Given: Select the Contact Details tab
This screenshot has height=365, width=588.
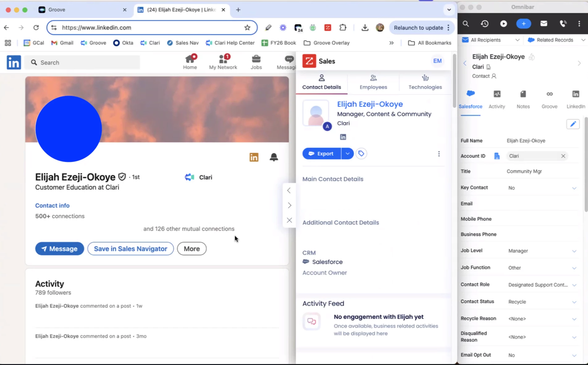Looking at the screenshot, I should [321, 82].
